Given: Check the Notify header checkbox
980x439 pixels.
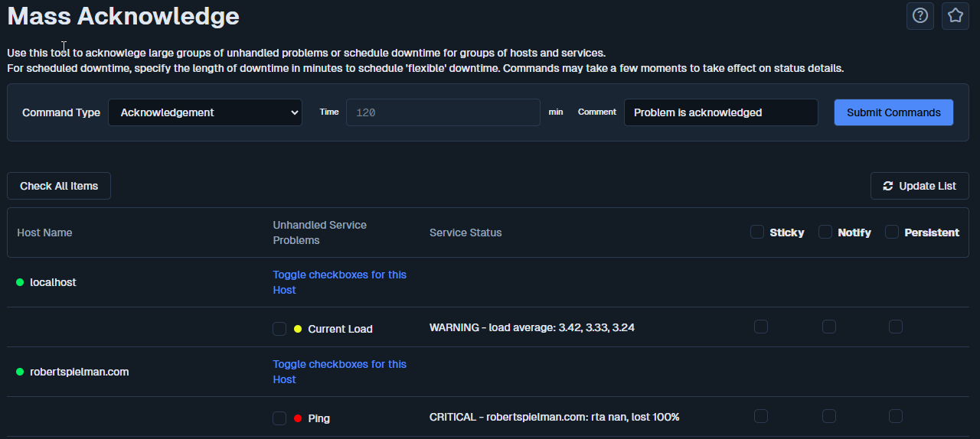Looking at the screenshot, I should (825, 232).
